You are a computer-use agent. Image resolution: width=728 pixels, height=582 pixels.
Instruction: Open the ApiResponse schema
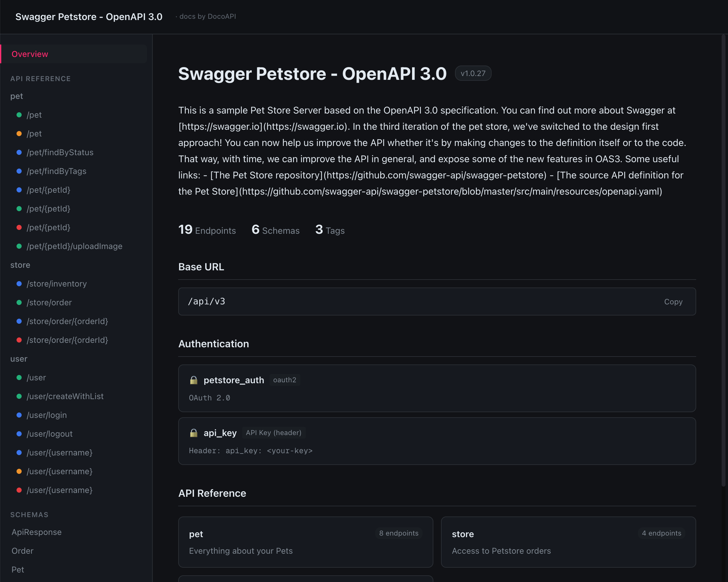pos(37,532)
